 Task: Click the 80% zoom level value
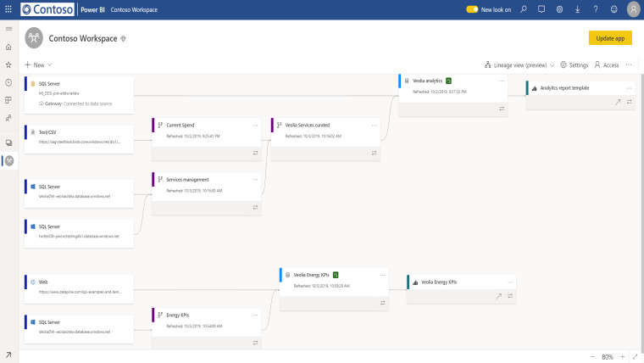tap(608, 357)
